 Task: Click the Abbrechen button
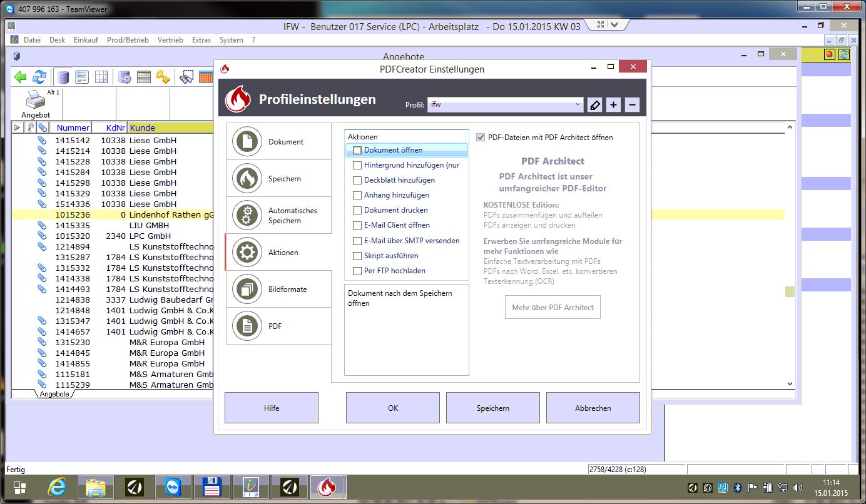[593, 408]
